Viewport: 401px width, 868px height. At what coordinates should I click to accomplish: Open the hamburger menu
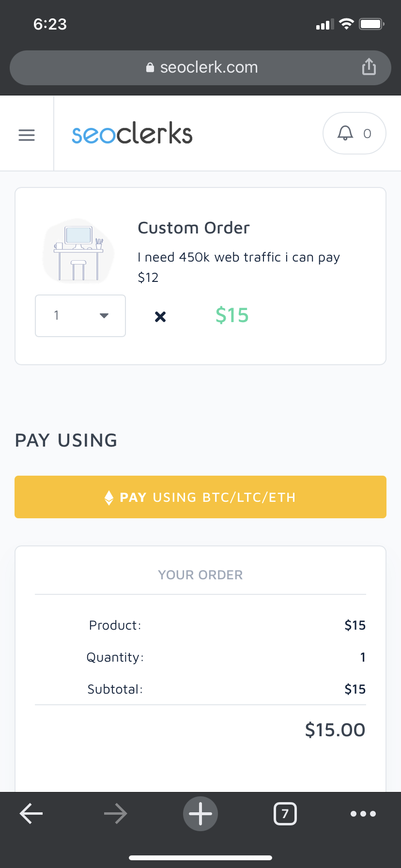pyautogui.click(x=27, y=135)
